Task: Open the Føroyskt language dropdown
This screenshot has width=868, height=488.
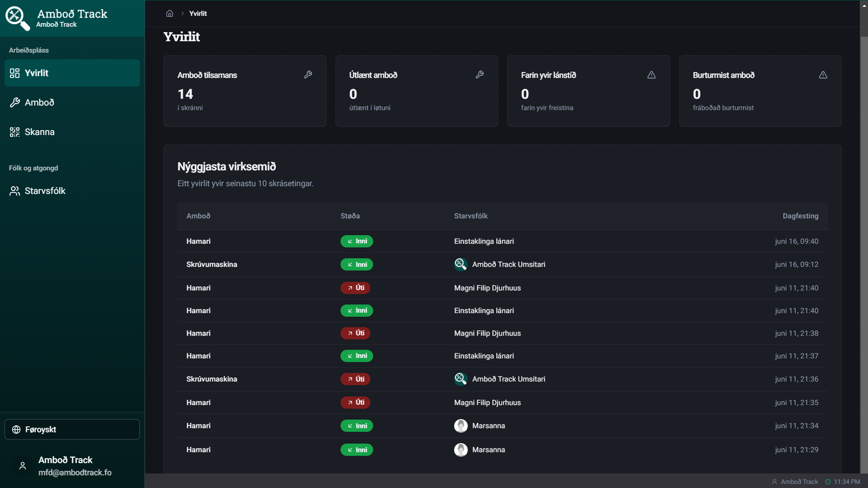Action: (72, 430)
